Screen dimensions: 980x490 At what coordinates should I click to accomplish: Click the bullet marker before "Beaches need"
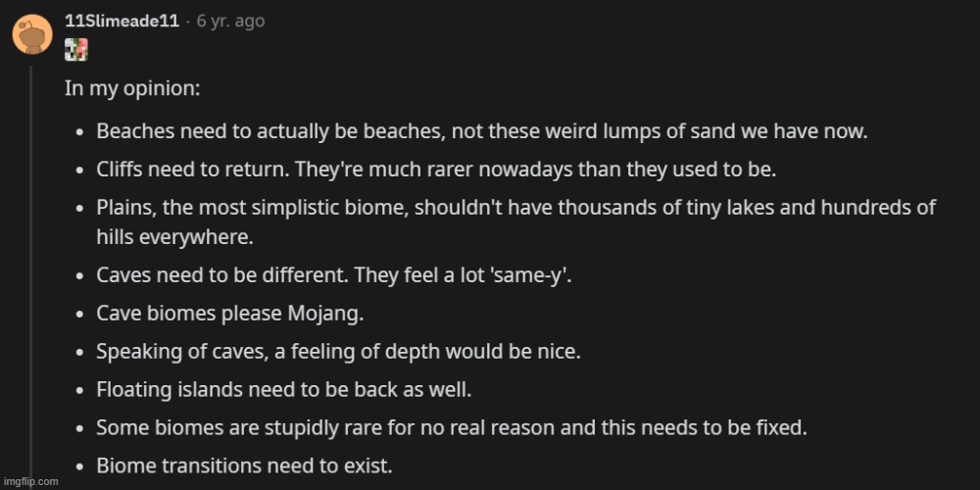80,131
